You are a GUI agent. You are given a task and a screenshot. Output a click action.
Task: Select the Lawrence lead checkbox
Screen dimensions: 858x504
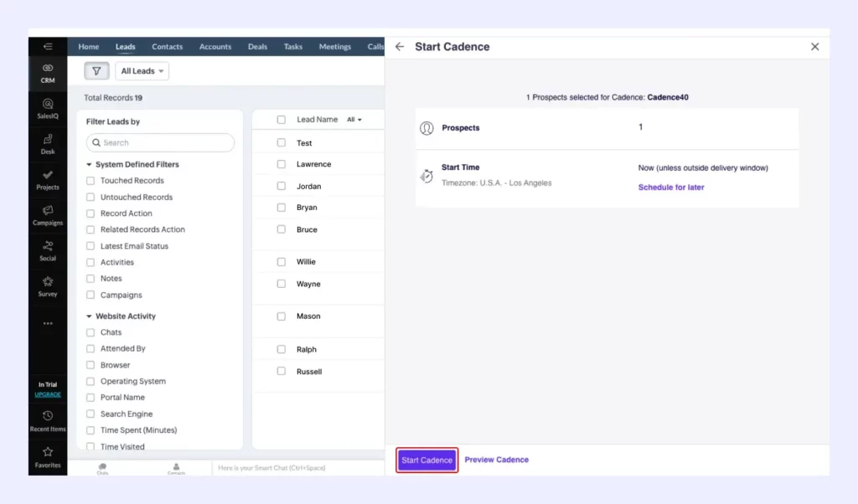[282, 164]
